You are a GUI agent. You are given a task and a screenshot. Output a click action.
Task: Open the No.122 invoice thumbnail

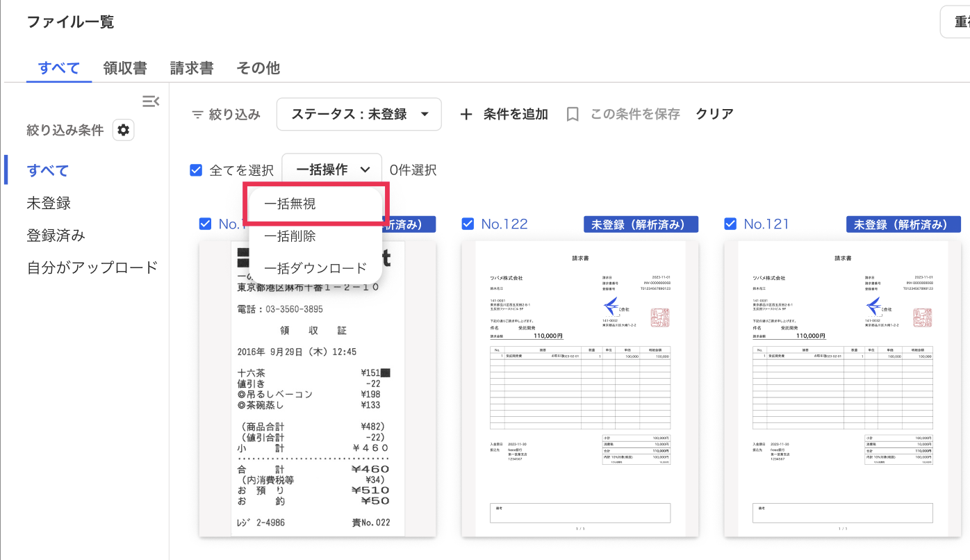click(x=580, y=389)
